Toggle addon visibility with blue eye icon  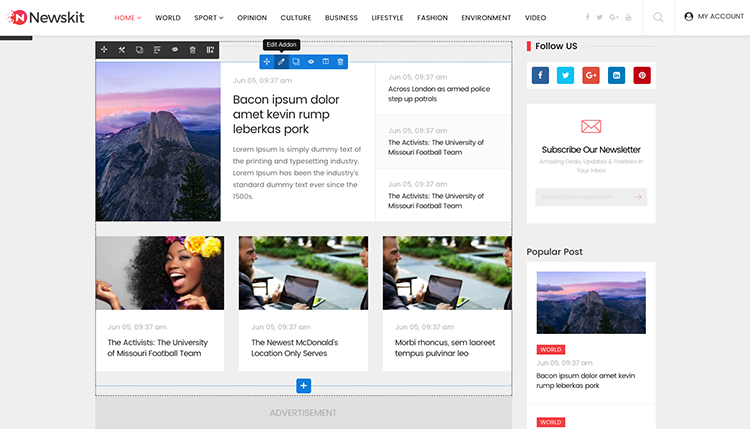pos(311,62)
